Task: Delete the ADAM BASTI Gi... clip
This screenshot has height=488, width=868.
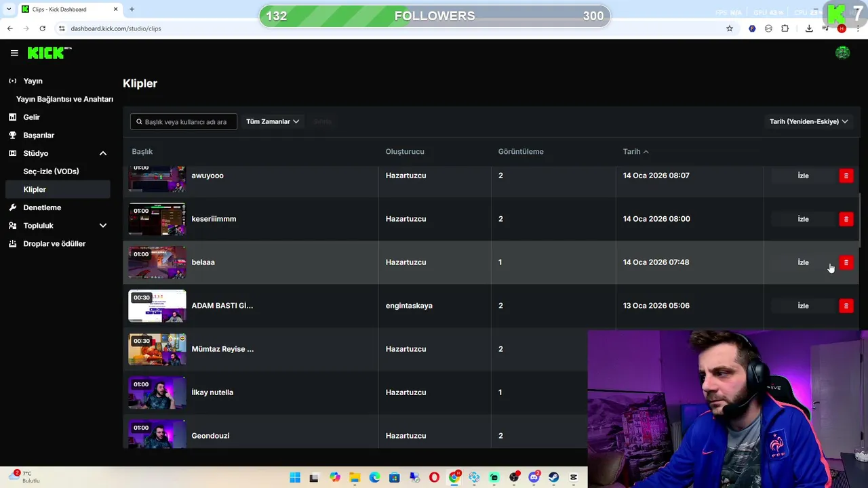Action: [846, 306]
